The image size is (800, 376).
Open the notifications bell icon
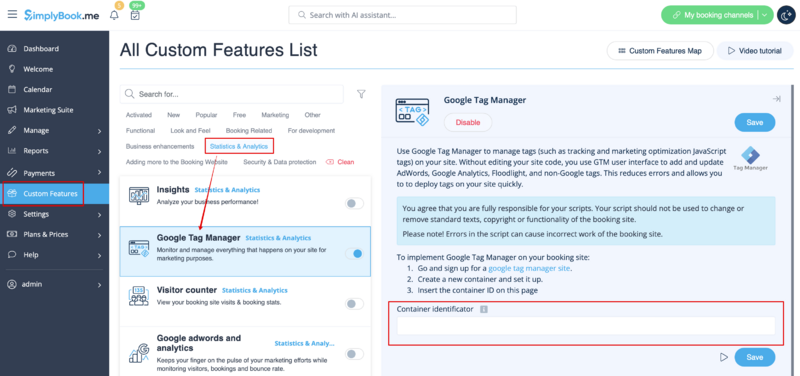tap(114, 15)
